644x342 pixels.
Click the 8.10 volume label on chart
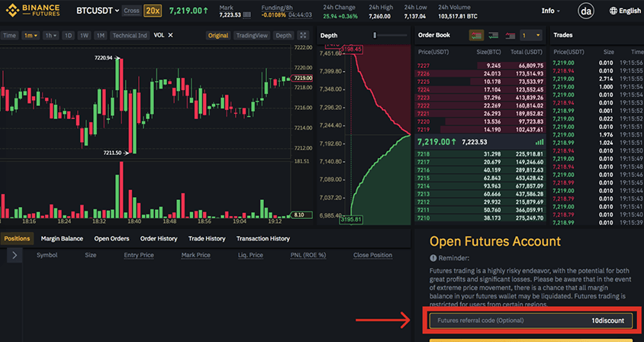pos(301,215)
